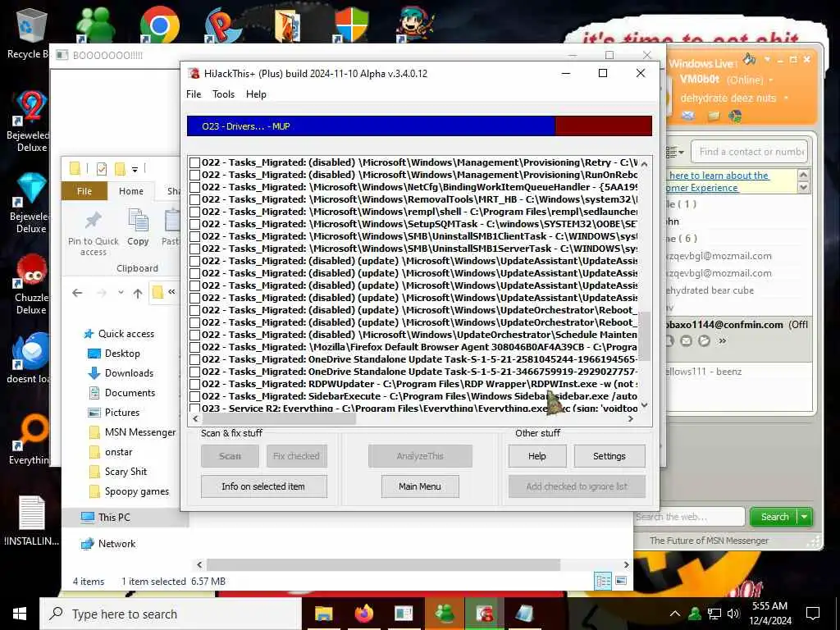Focus the Find a contact or number field
Viewport: 840px width, 630px height.
750,152
